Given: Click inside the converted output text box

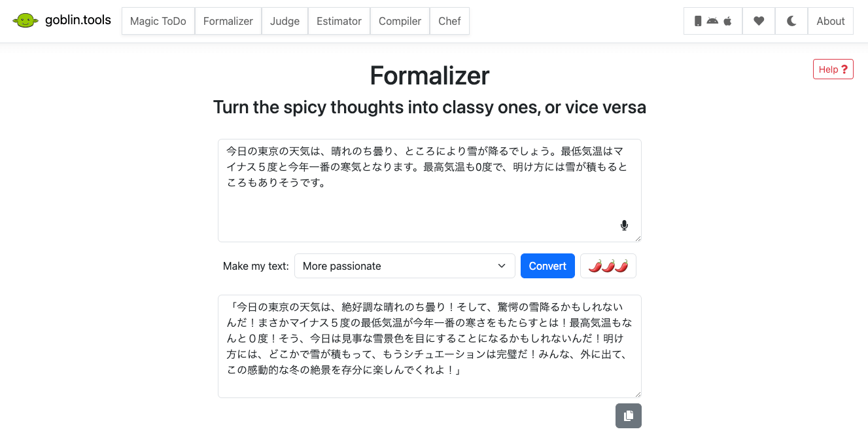Looking at the screenshot, I should coord(429,346).
